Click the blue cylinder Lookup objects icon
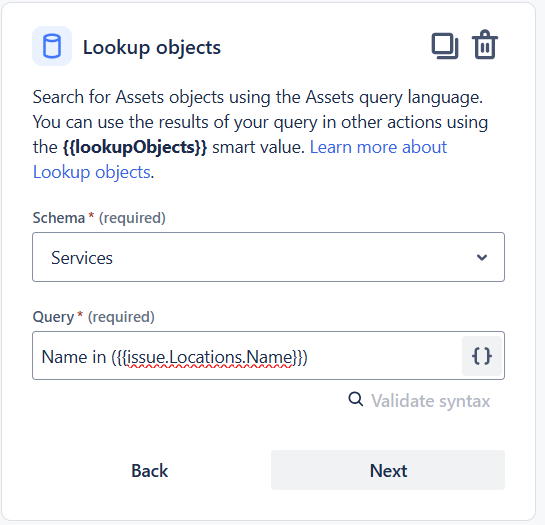Image resolution: width=545 pixels, height=525 pixels. (x=52, y=46)
